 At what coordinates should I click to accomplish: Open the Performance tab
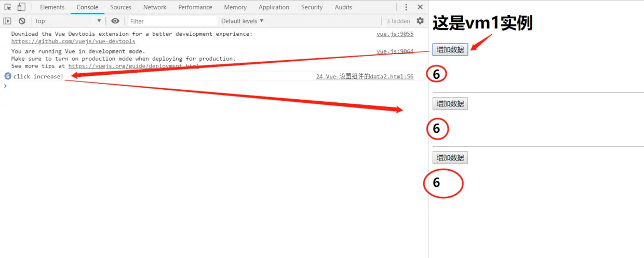click(x=195, y=7)
